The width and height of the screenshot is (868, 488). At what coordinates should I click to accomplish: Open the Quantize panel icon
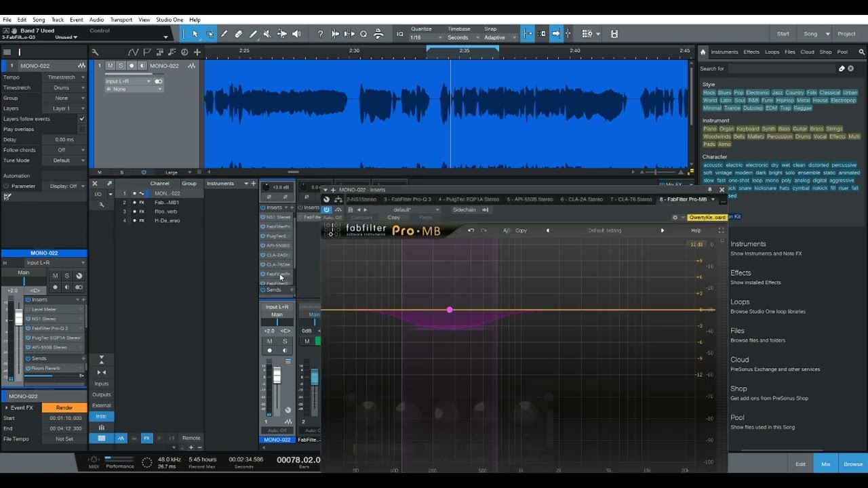click(x=400, y=34)
